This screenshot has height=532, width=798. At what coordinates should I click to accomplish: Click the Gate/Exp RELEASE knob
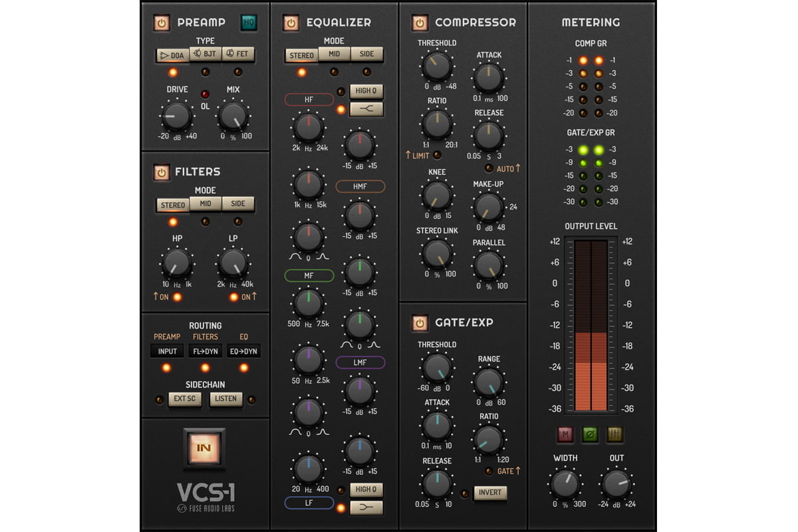click(437, 484)
